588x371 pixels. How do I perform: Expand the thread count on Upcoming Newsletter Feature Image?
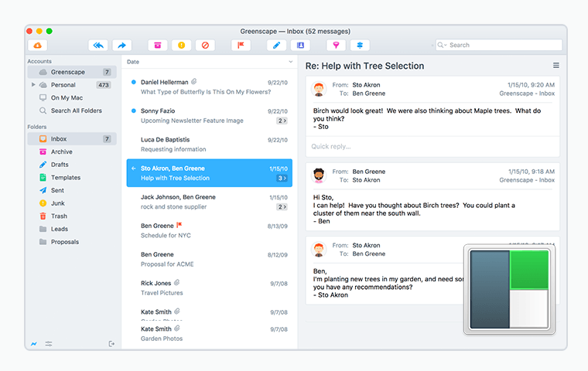pos(282,121)
